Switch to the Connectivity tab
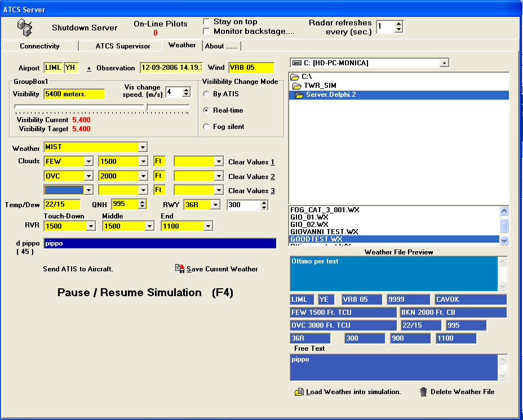 [x=39, y=46]
